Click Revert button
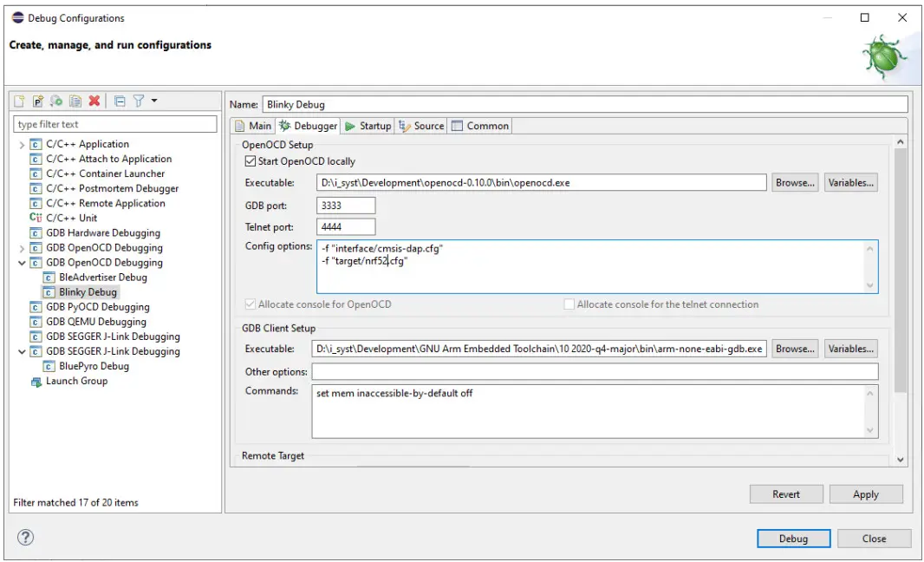 click(x=786, y=494)
